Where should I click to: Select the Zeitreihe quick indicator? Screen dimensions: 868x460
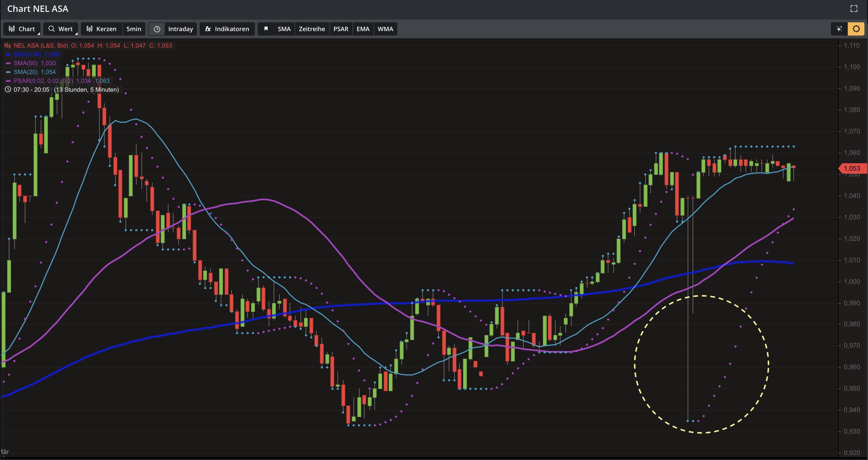pyautogui.click(x=312, y=29)
